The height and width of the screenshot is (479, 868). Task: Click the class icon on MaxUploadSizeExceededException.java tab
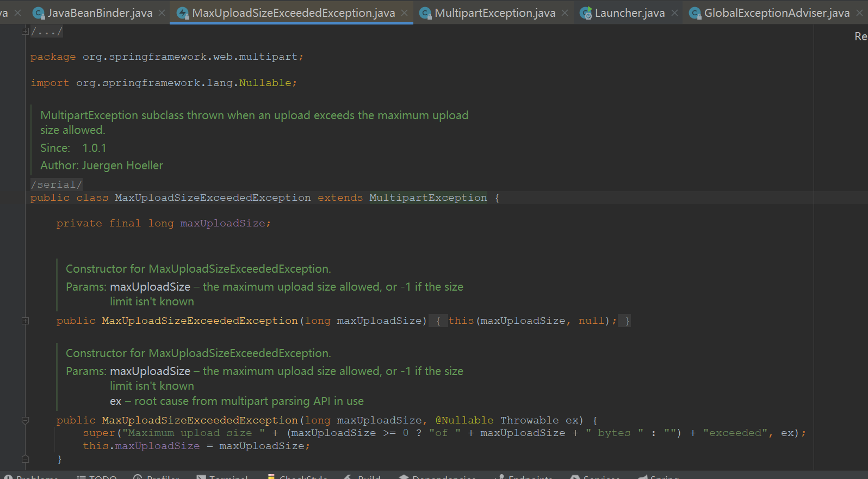click(183, 13)
